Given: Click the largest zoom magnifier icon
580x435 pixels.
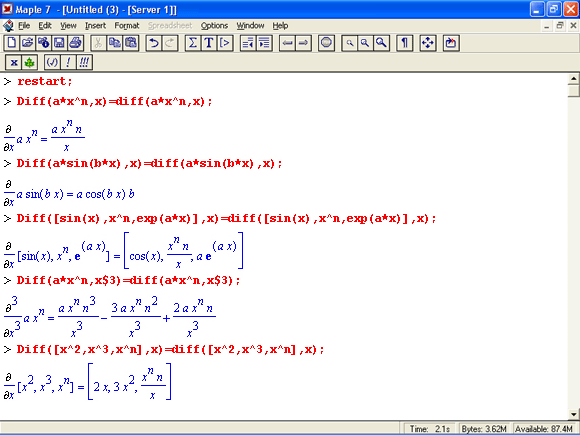Looking at the screenshot, I should (x=381, y=43).
